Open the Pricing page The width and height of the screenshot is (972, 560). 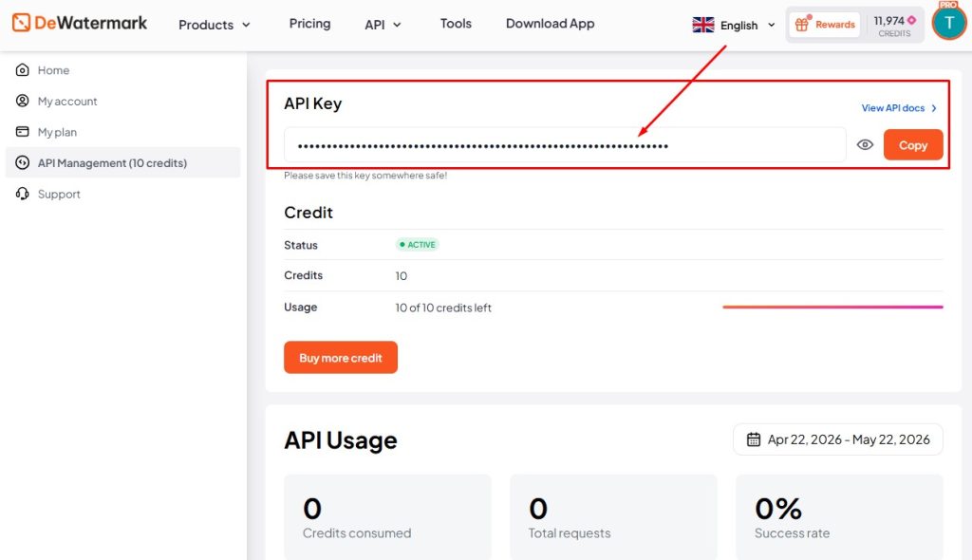309,24
